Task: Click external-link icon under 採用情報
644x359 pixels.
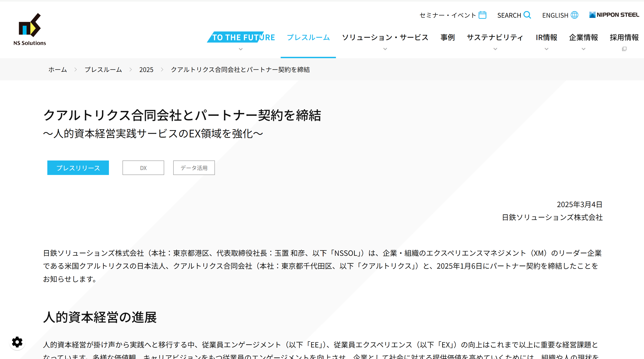Action: click(x=624, y=49)
